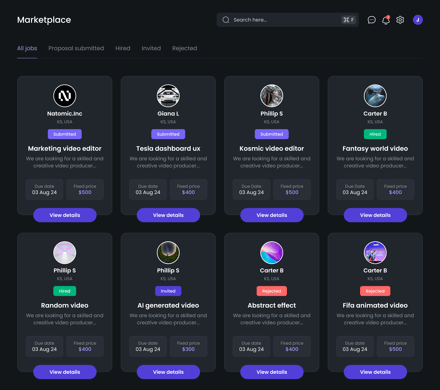This screenshot has width=440, height=390.
Task: Switch to the Hired tab
Action: (123, 48)
